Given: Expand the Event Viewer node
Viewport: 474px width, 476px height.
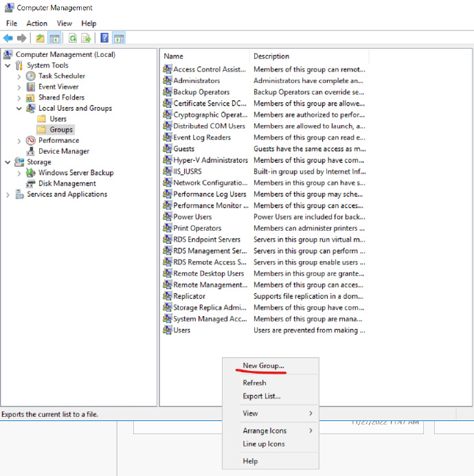Looking at the screenshot, I should [19, 87].
